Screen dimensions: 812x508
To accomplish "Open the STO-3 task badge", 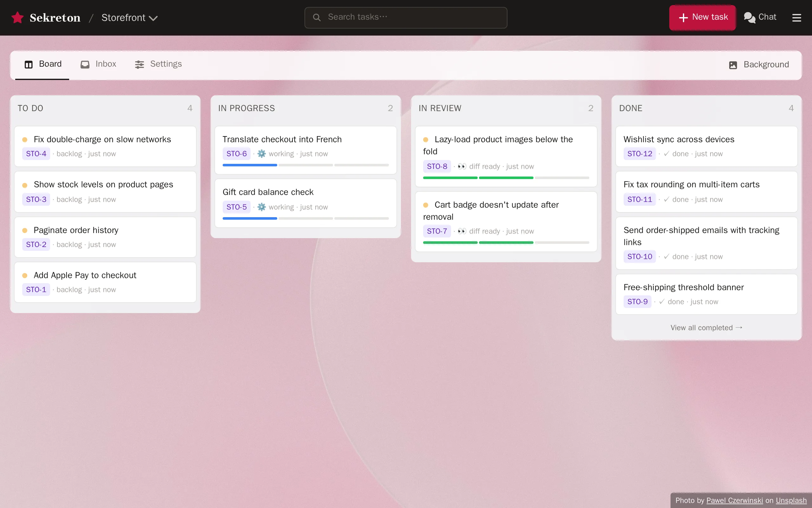I will tap(36, 199).
